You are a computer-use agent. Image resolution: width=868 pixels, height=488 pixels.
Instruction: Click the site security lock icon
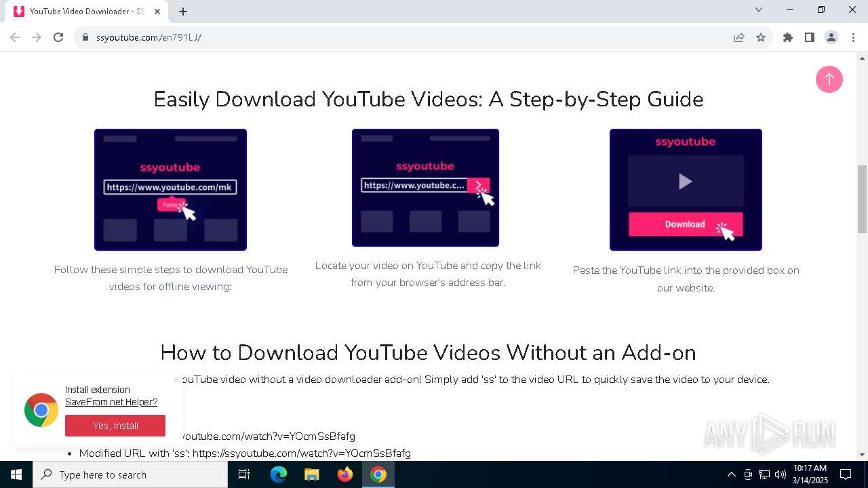click(85, 37)
